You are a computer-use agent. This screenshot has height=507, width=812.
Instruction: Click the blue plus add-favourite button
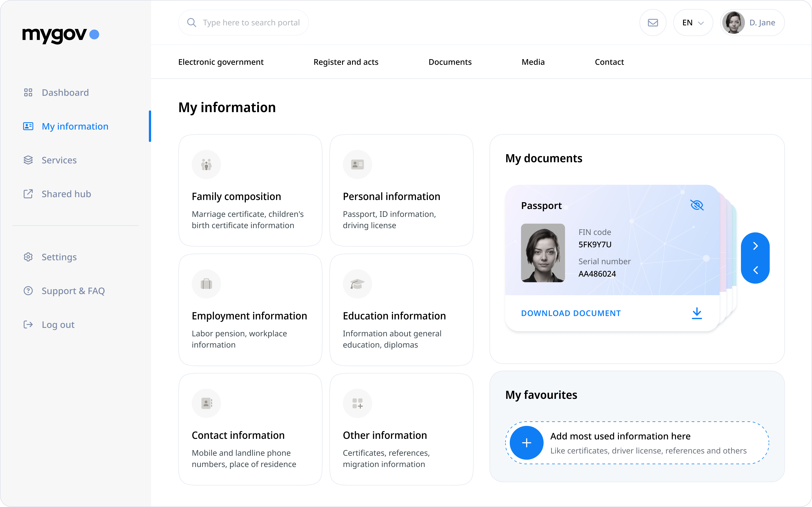pos(526,443)
